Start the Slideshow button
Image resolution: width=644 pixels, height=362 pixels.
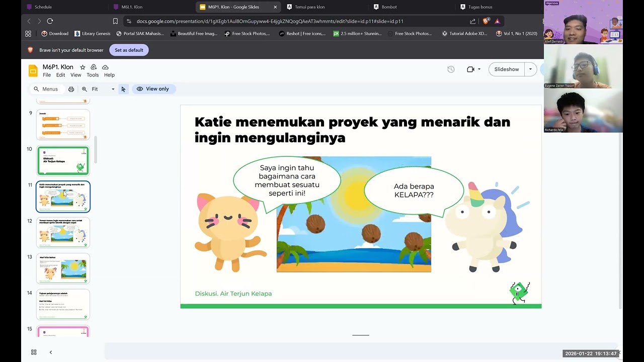(507, 69)
